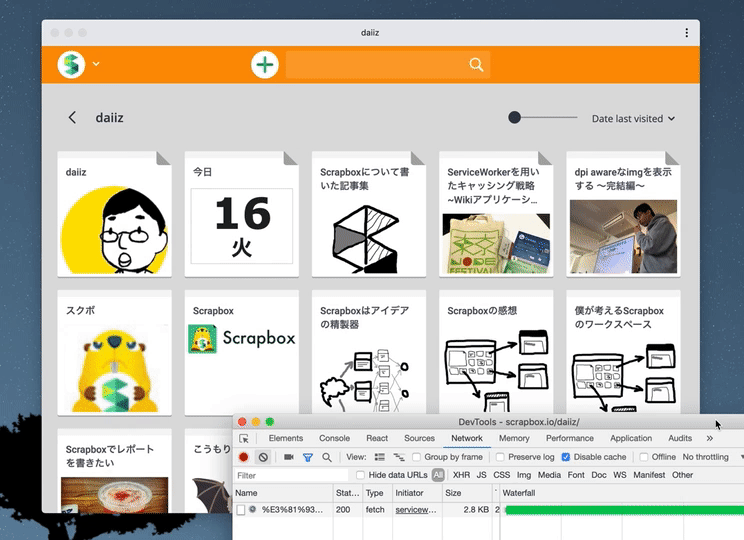Filter requests by Doc

[x=599, y=475]
